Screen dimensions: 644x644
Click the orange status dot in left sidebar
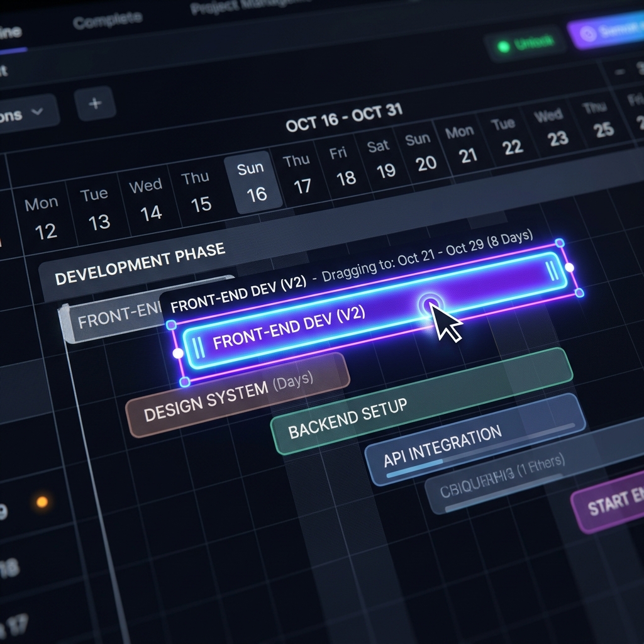tap(42, 502)
